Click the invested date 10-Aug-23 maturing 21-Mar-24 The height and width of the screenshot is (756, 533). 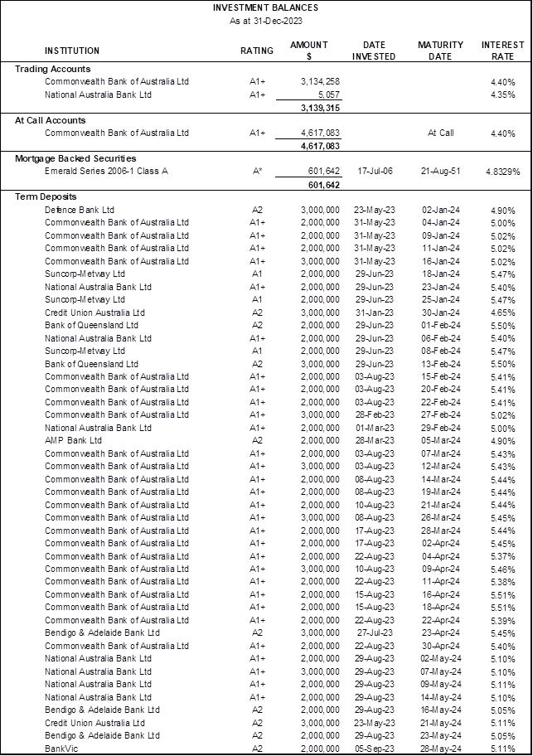pos(375,506)
